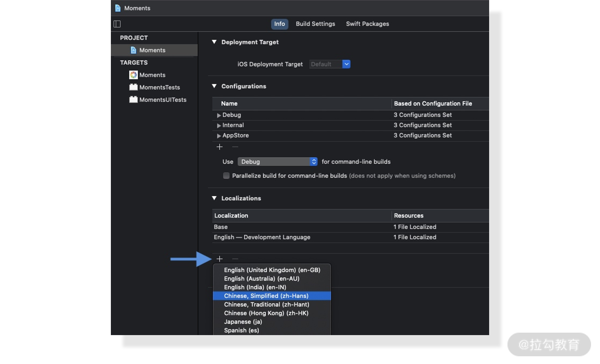Select the MomentsUITests target folder icon

click(133, 99)
